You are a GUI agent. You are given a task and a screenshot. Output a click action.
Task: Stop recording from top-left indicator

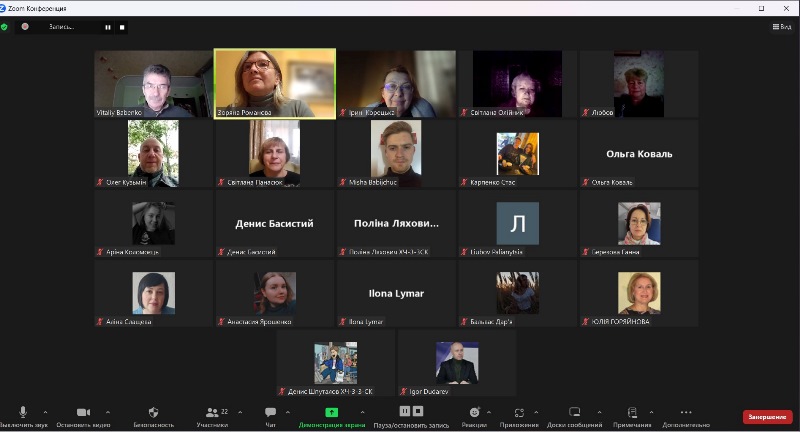click(122, 27)
